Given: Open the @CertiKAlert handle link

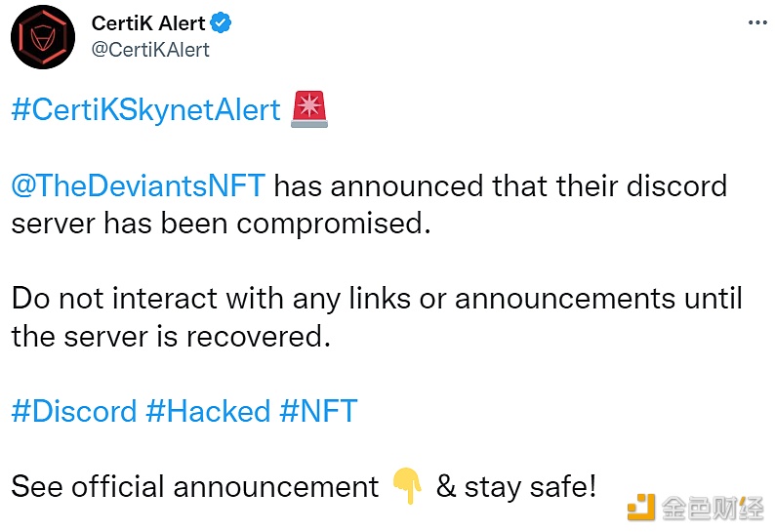Looking at the screenshot, I should click(149, 49).
